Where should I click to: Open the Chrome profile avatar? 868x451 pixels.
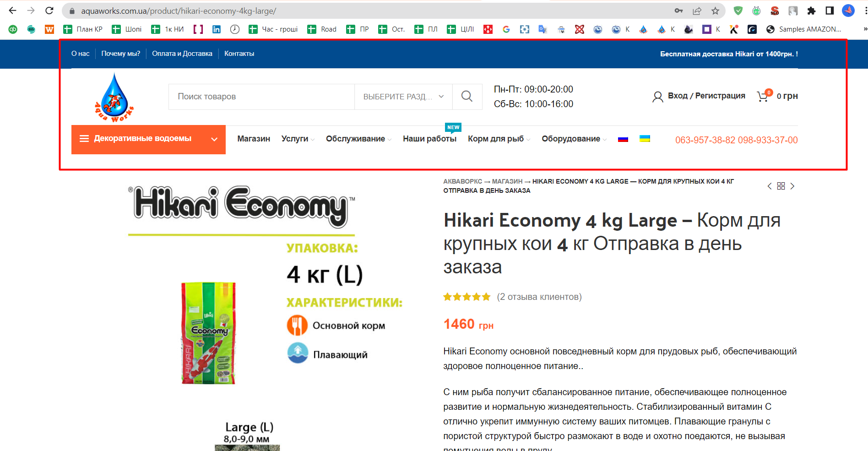pyautogui.click(x=848, y=11)
